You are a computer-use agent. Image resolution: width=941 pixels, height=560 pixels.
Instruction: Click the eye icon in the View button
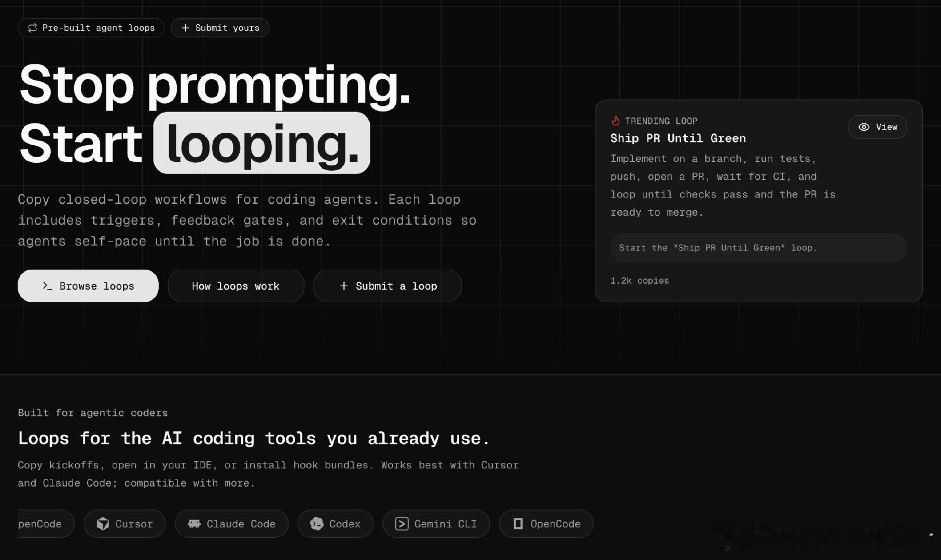864,127
